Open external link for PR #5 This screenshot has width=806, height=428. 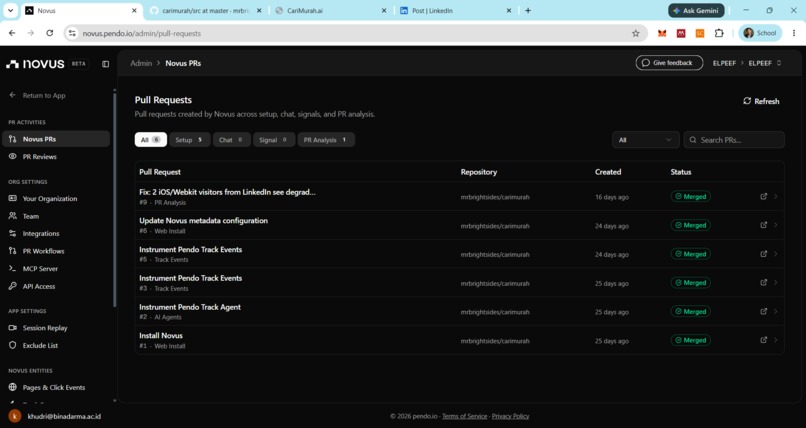(x=763, y=254)
